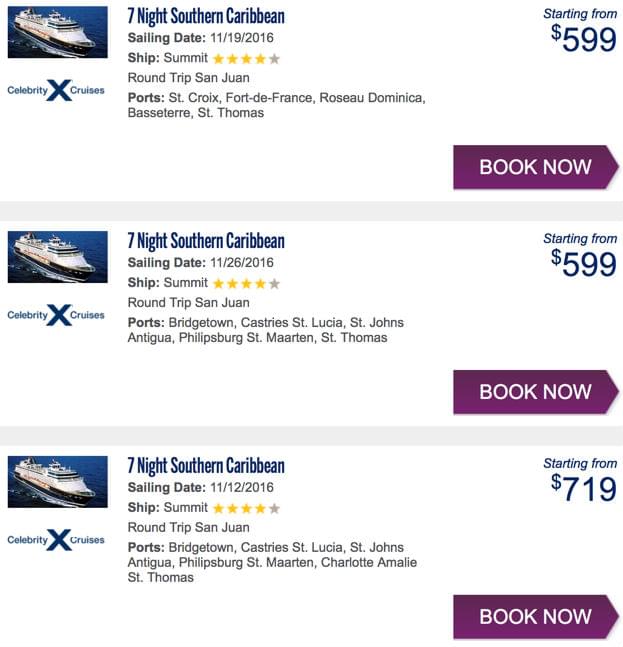
Task: Open first 7 Night Southern Caribbean title
Action: 206,16
